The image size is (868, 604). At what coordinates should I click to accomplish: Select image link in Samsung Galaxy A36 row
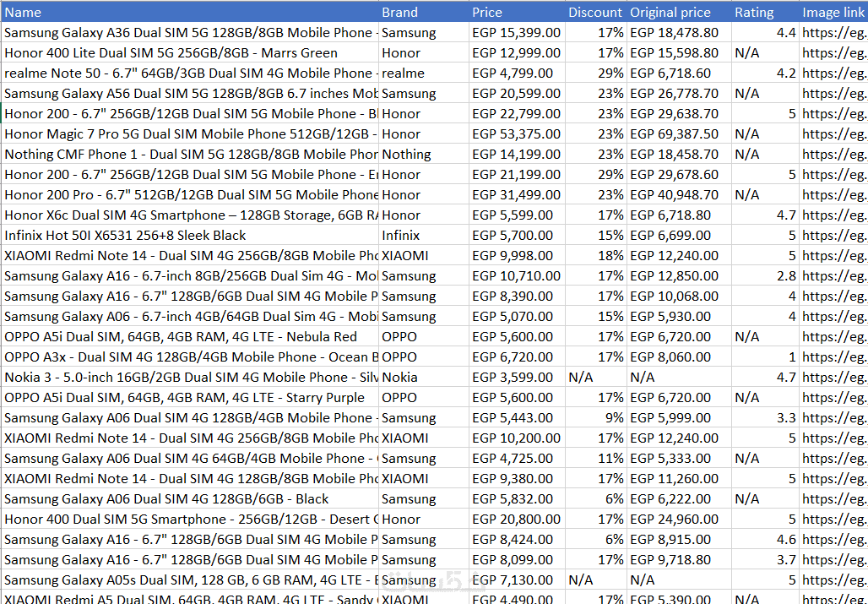tap(833, 33)
